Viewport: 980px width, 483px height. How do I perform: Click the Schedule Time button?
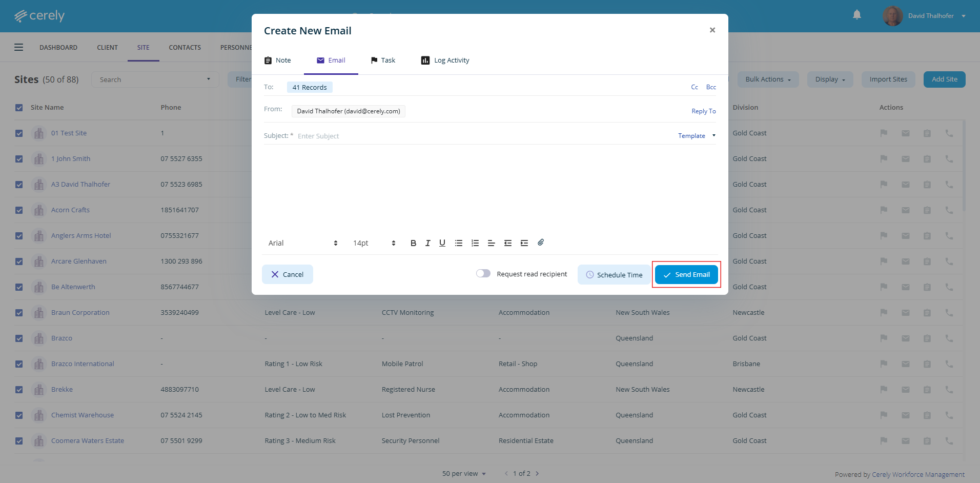[614, 275]
